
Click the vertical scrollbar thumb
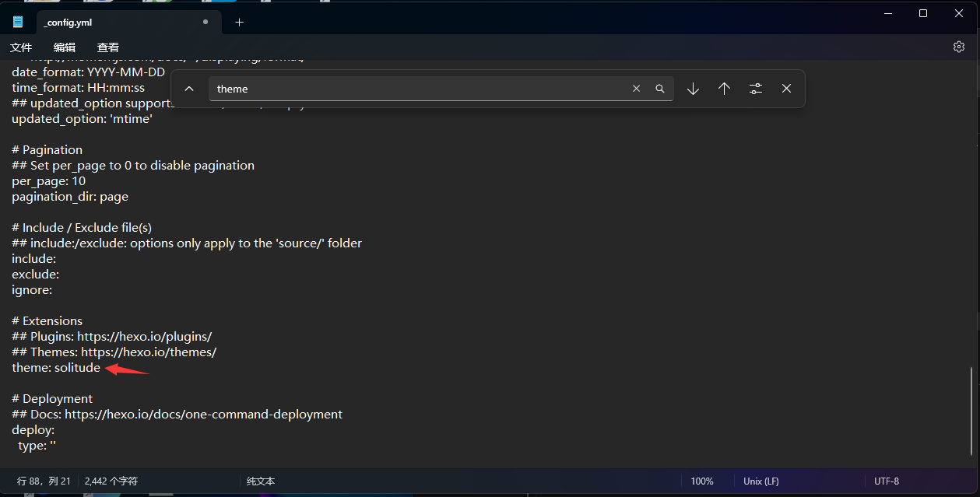coord(971,411)
